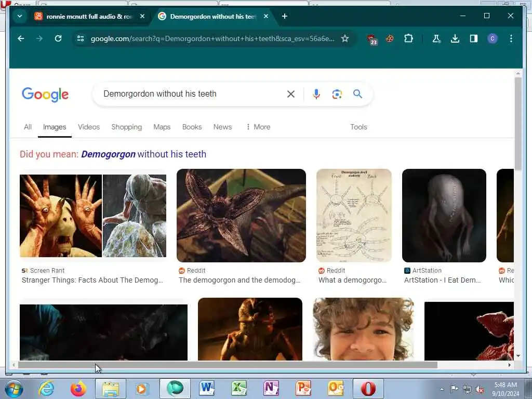Open the extension with the 23 badge

click(x=372, y=39)
